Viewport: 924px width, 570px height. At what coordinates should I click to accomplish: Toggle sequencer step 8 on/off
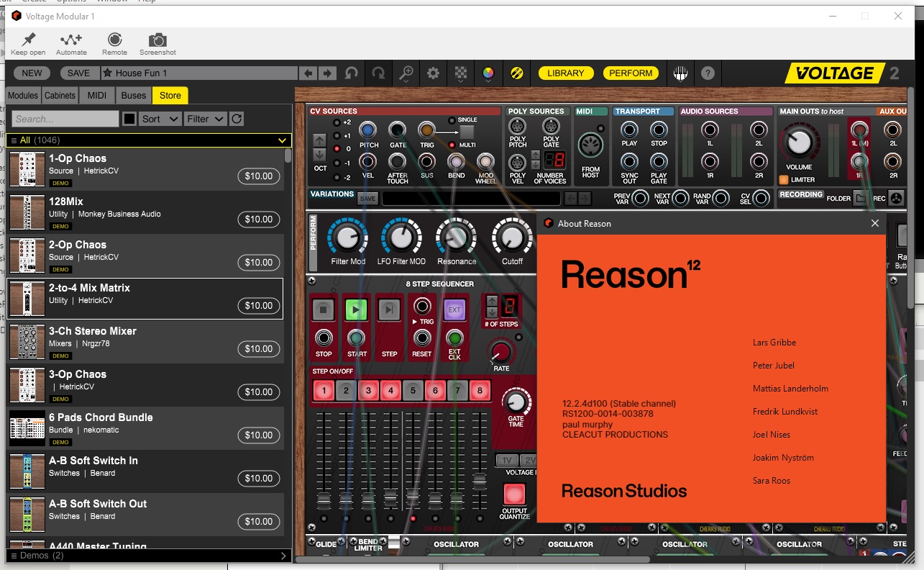[480, 391]
